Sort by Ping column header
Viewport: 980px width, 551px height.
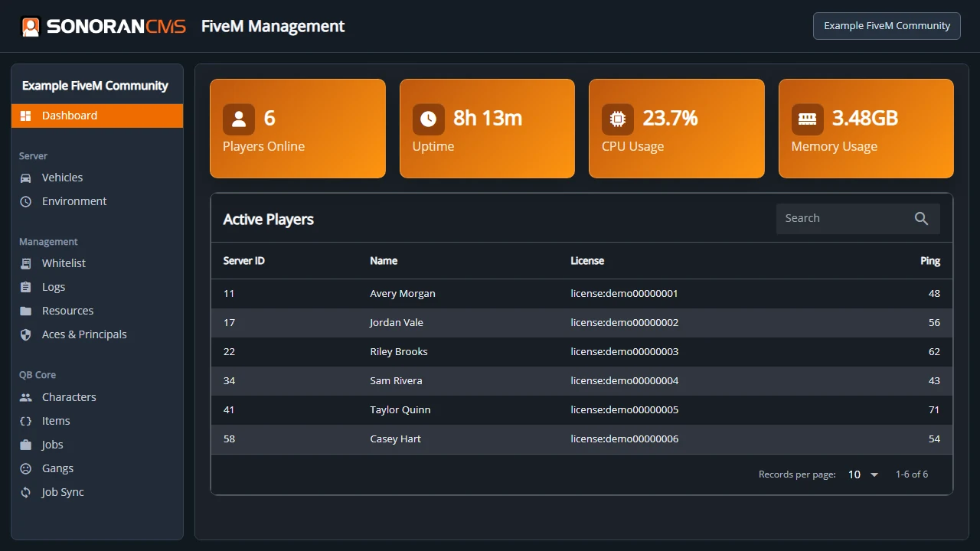pyautogui.click(x=930, y=261)
